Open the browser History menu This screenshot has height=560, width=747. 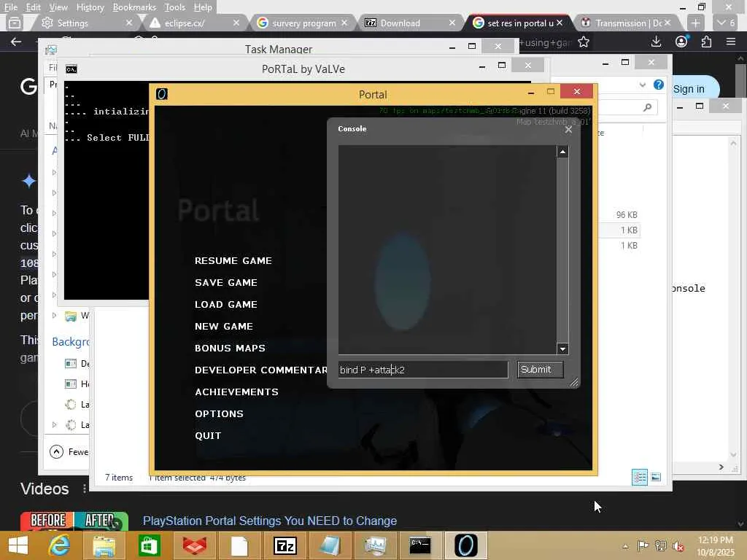pos(90,7)
